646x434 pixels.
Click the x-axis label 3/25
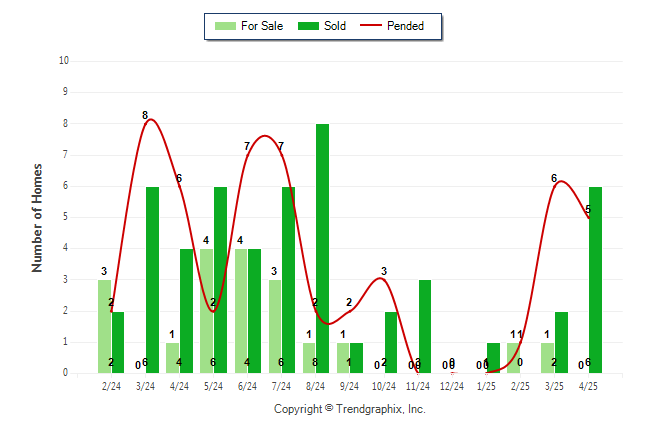pos(554,386)
